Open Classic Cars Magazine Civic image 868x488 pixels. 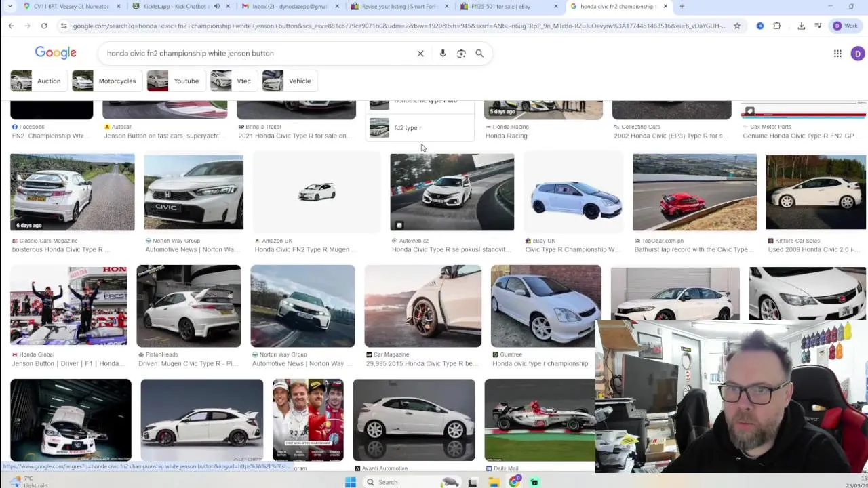coord(73,192)
